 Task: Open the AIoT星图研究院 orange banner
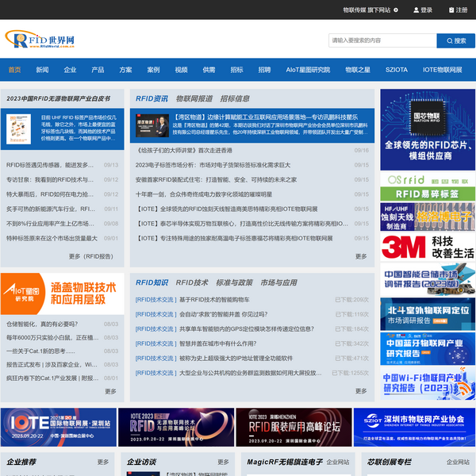tap(63, 294)
